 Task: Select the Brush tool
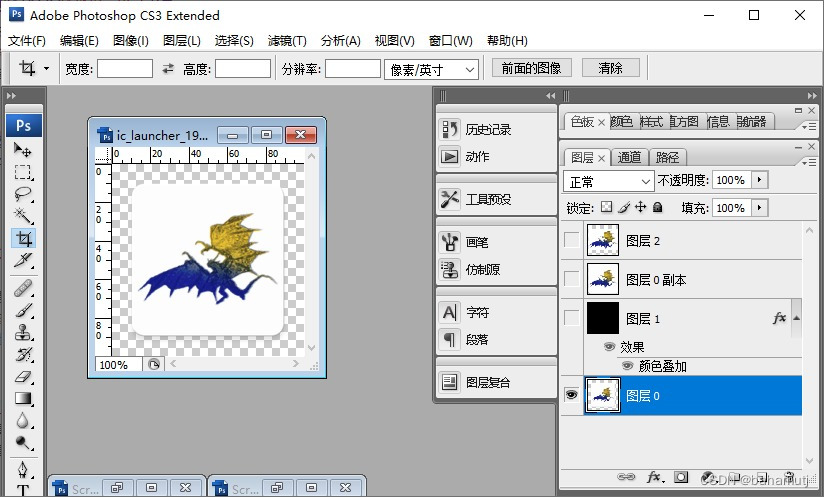point(23,310)
